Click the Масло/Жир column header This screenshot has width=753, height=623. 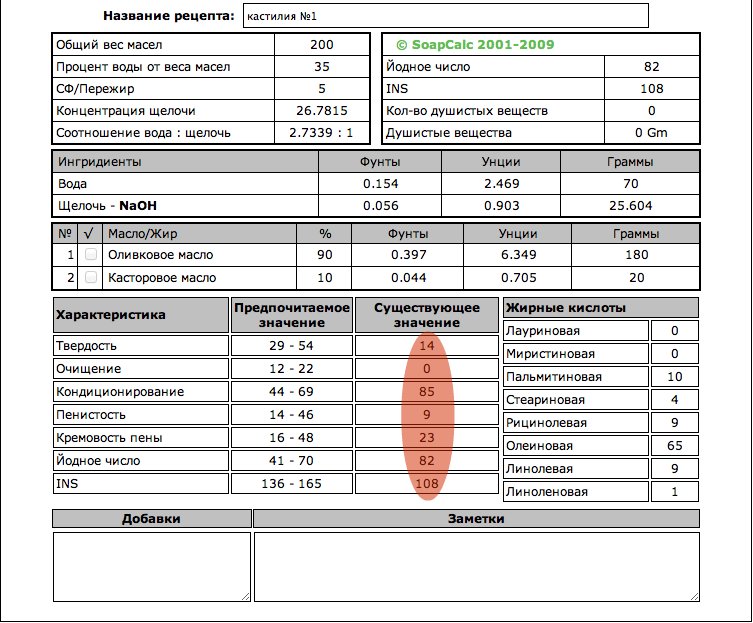[143, 234]
